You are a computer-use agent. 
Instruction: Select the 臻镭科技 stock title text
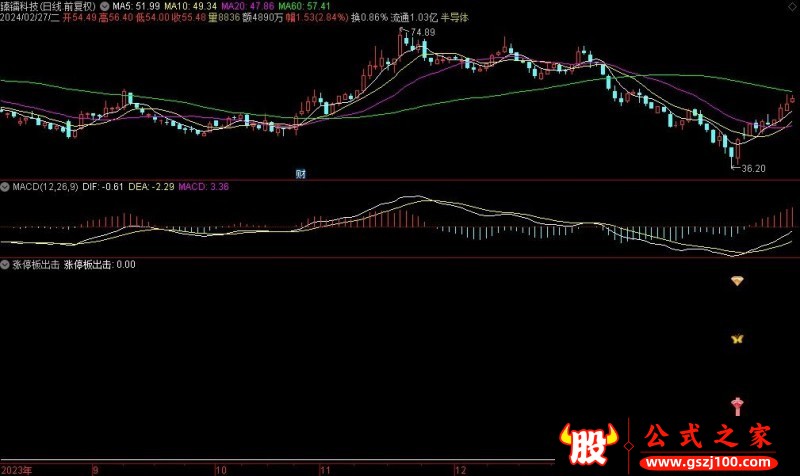[19, 6]
